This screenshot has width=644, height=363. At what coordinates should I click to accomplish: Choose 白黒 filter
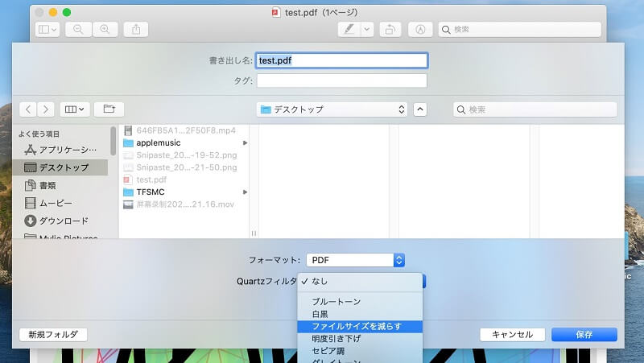pyautogui.click(x=360, y=314)
